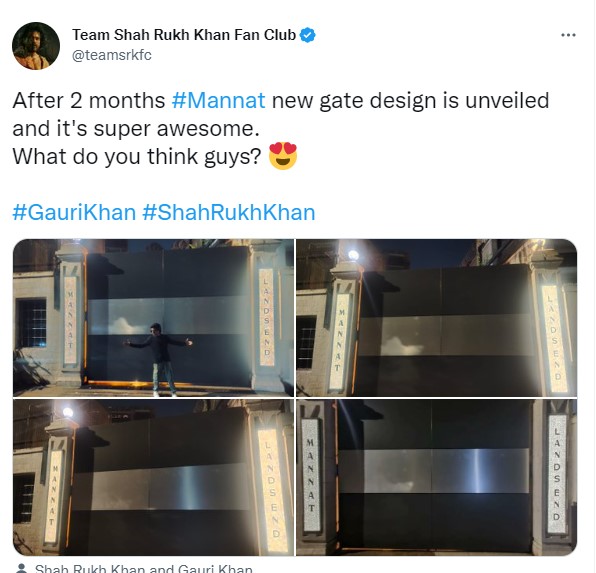This screenshot has width=596, height=573.
Task: Open the Team Shah Rukh Khan Fan Club name
Action: (184, 35)
